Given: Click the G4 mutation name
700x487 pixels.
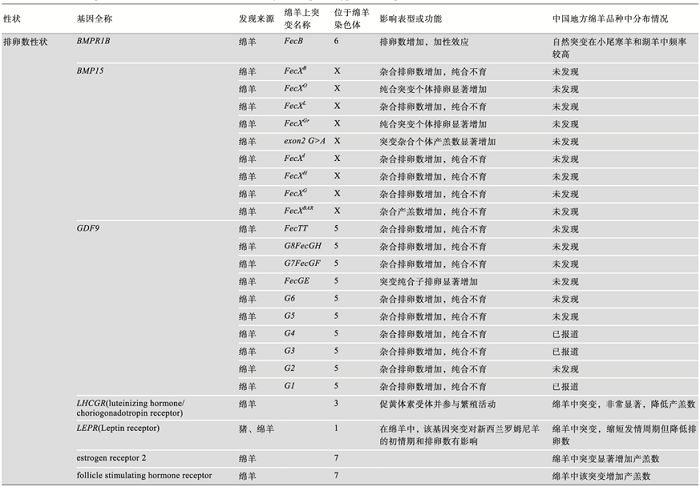Looking at the screenshot, I should point(289,333).
